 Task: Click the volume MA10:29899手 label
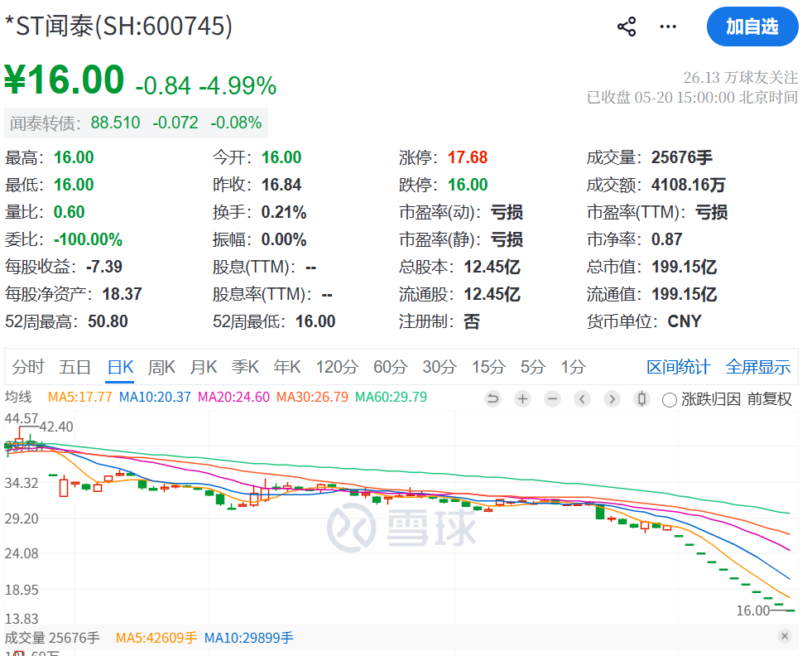pyautogui.click(x=248, y=637)
